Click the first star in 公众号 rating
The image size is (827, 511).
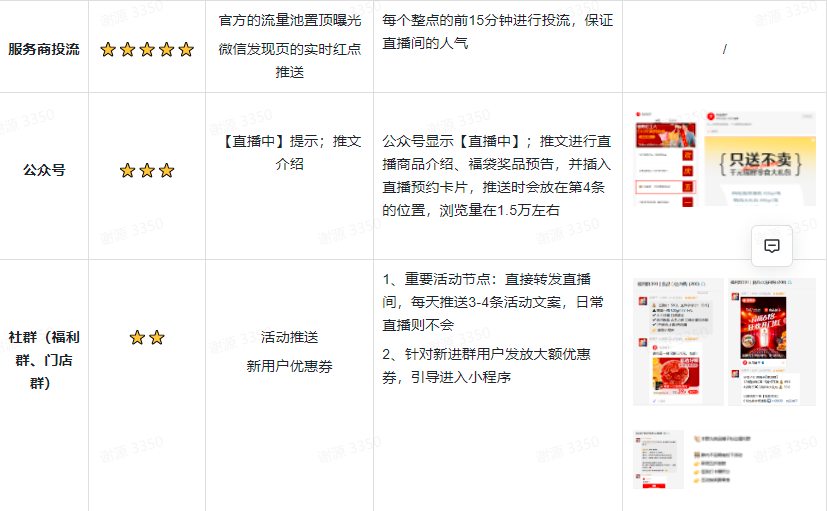pyautogui.click(x=128, y=171)
